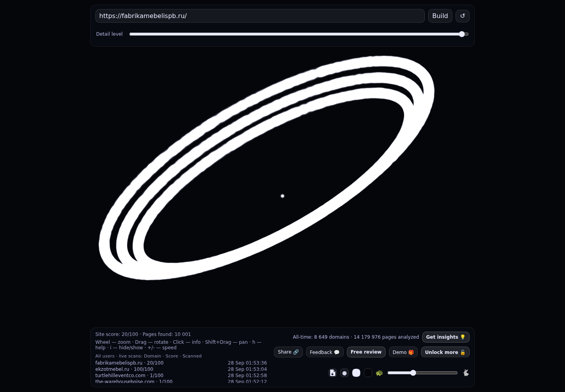Click the Site score 20/100 text
565x392 pixels.
117,334
